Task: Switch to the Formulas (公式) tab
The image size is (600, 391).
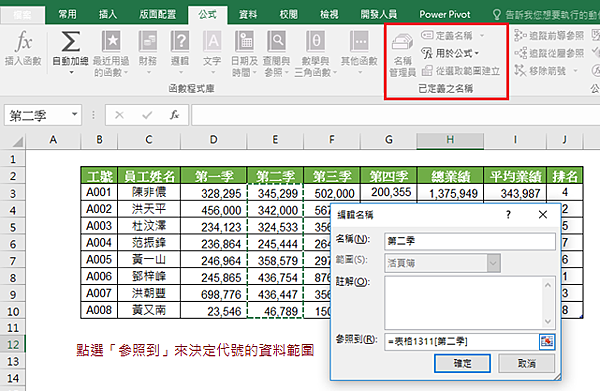Action: (x=208, y=15)
